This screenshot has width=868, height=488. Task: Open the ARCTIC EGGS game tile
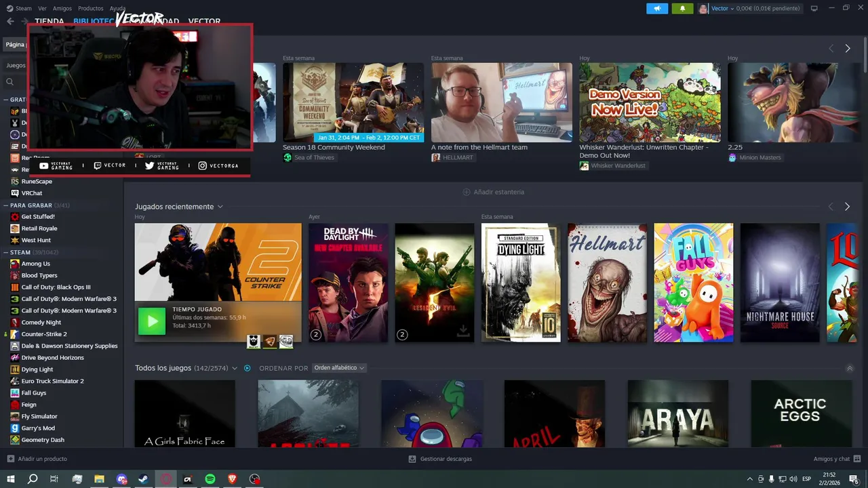point(801,413)
